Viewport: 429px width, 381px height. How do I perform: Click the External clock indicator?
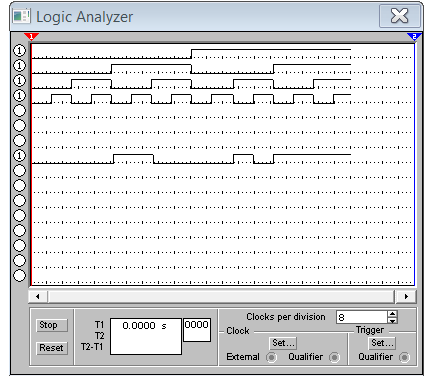point(271,357)
